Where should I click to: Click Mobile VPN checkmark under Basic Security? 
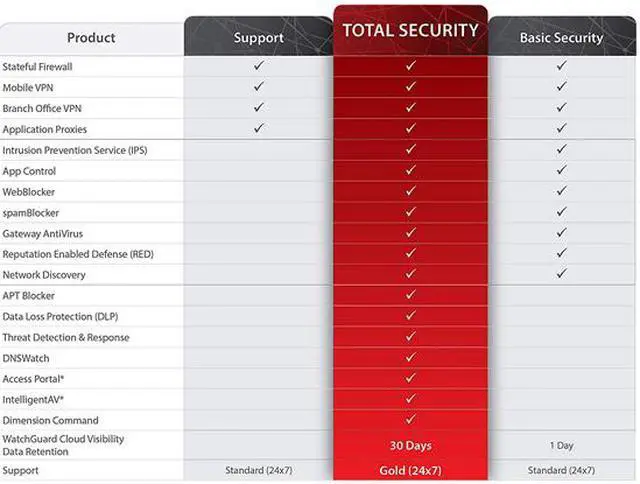pos(561,87)
